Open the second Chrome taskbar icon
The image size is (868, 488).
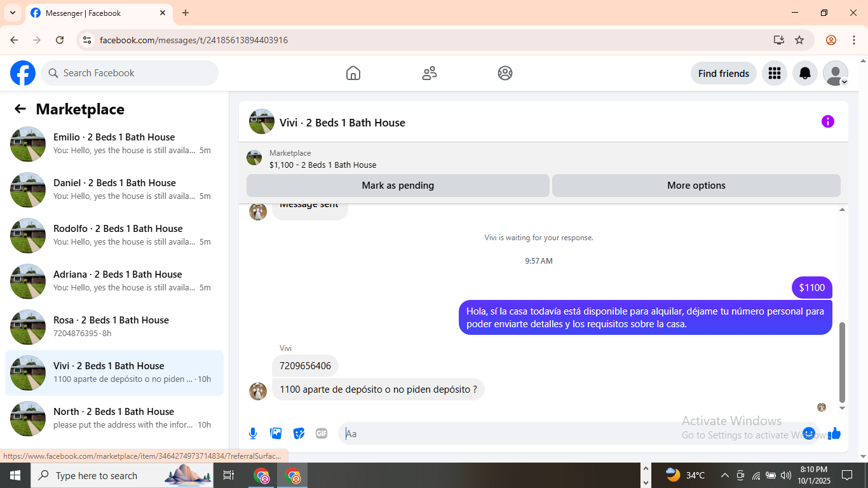point(292,475)
